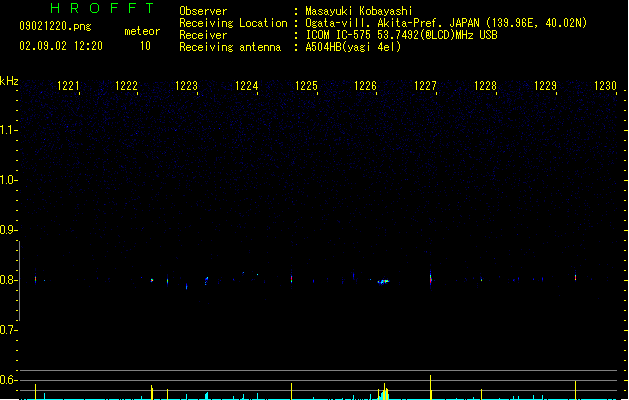Click the 1230 time axis marker
Viewport: 629px width, 400px height.
click(x=605, y=86)
